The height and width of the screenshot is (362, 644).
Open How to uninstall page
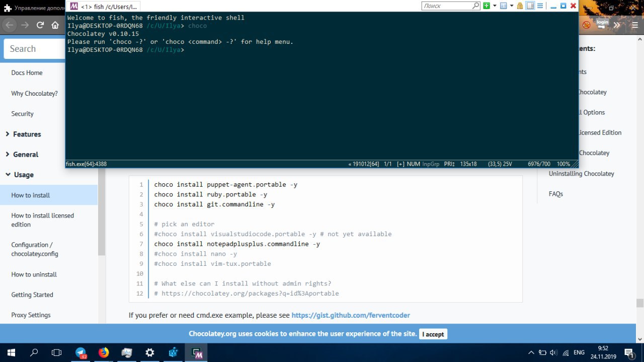coord(34,274)
